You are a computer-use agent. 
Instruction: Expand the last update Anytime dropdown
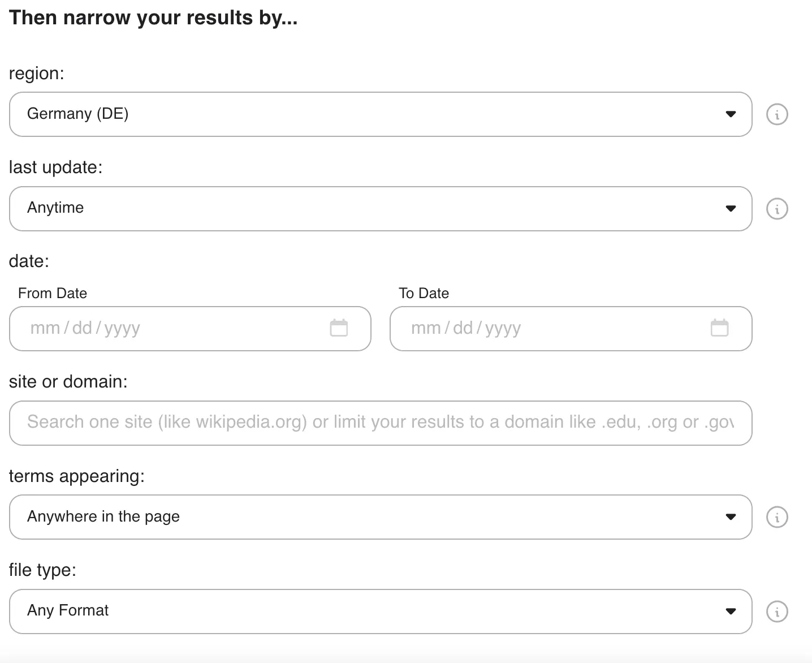click(x=380, y=209)
